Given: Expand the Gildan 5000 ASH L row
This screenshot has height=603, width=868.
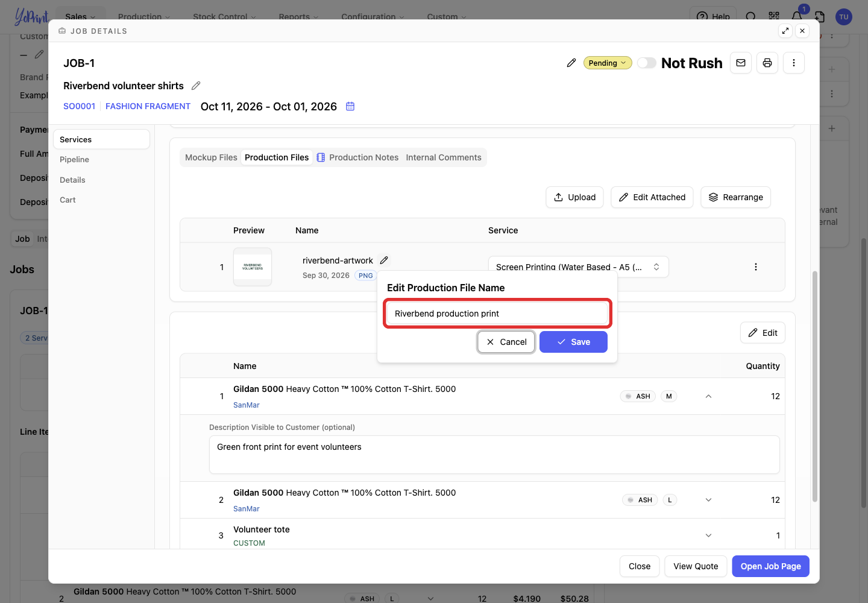Looking at the screenshot, I should click(x=709, y=500).
